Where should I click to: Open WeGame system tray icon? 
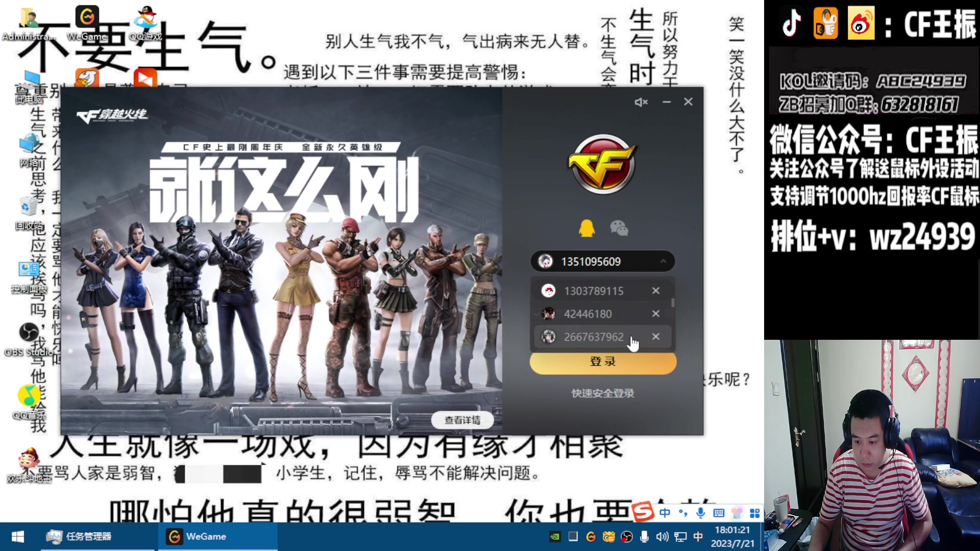(x=591, y=537)
